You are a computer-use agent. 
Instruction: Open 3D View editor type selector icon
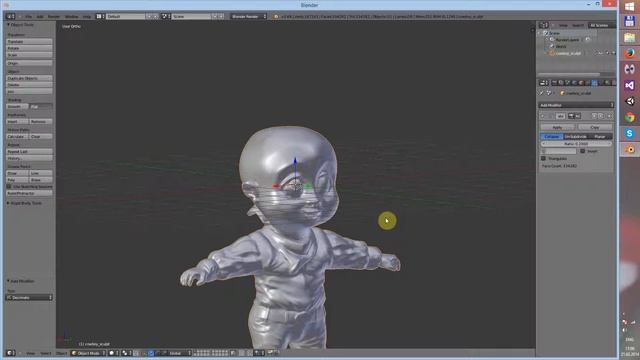pos(10,353)
